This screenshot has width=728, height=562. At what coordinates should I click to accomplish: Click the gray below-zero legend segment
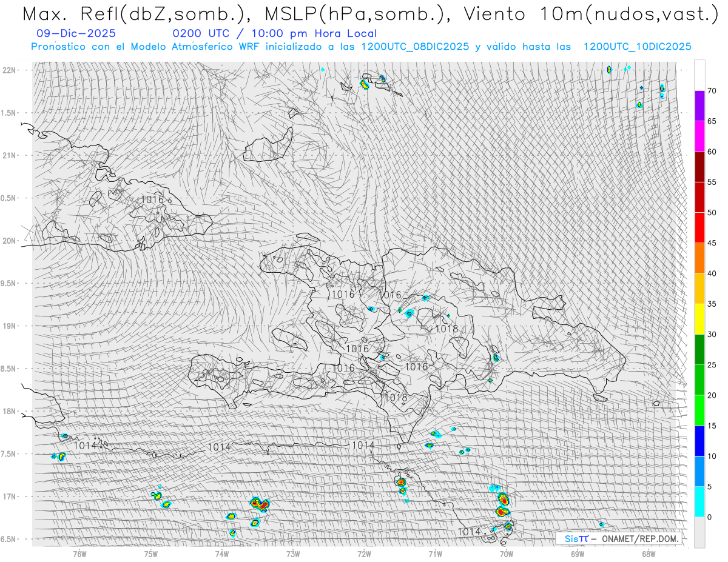point(699,532)
